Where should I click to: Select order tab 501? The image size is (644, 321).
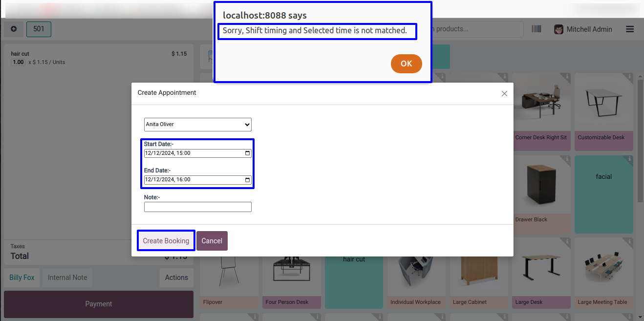click(39, 29)
